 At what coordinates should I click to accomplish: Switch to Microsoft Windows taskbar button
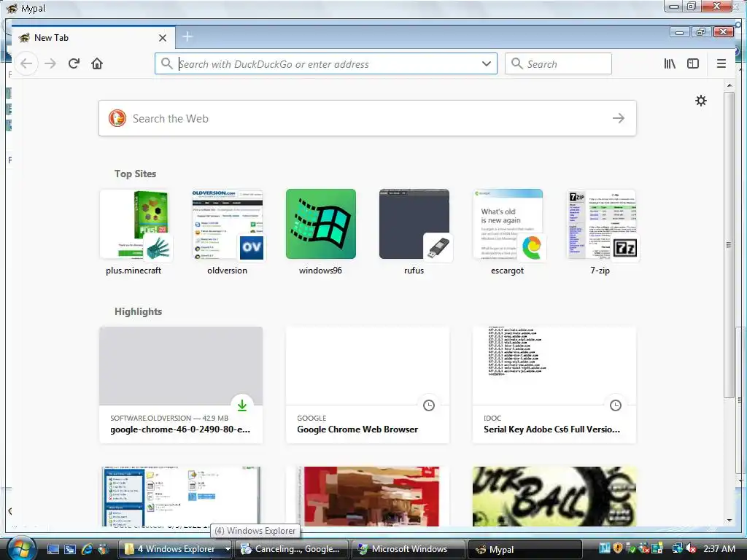click(409, 549)
